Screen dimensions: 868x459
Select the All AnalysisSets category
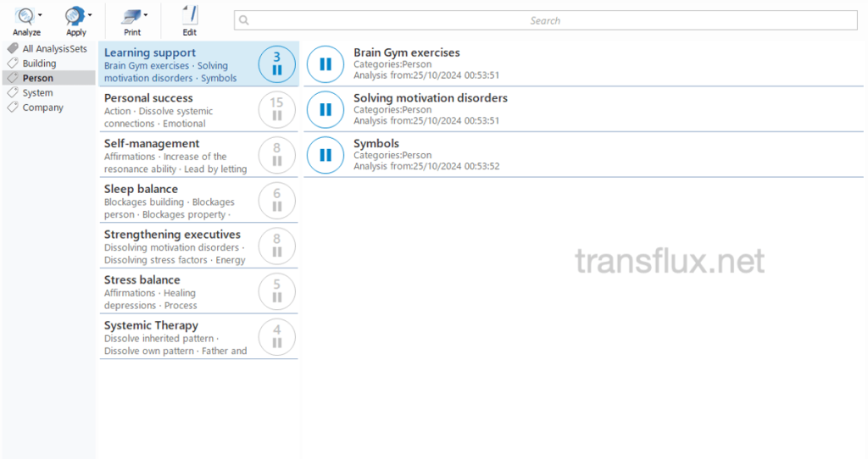coord(54,49)
